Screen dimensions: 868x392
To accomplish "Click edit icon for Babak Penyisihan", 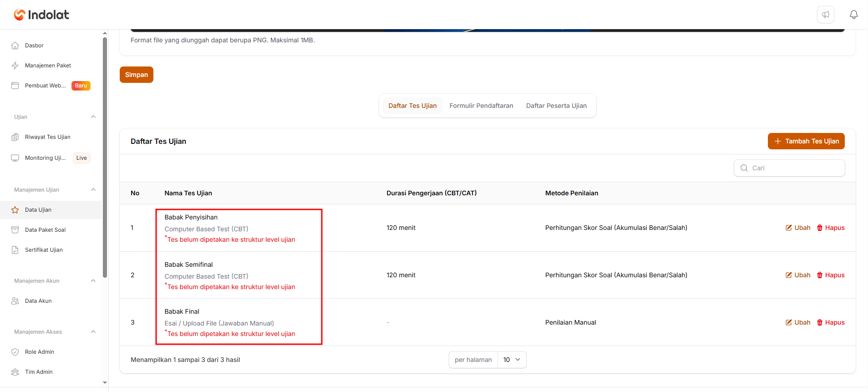I will click(x=789, y=228).
